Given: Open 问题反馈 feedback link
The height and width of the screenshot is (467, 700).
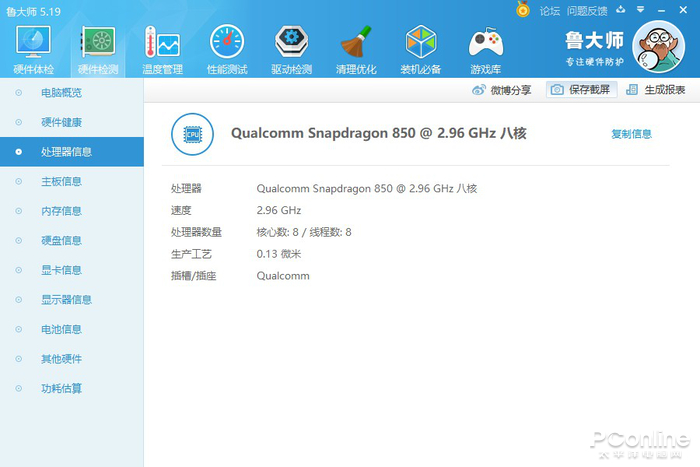Looking at the screenshot, I should [587, 11].
